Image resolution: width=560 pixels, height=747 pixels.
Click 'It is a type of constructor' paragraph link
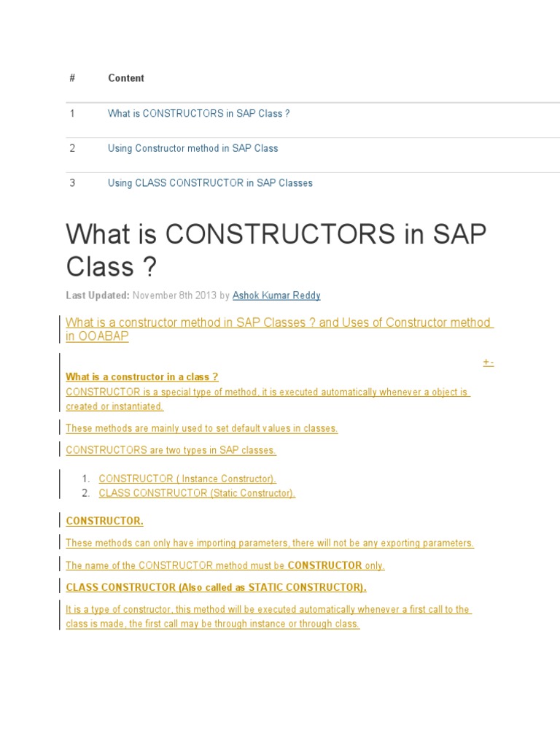click(268, 616)
